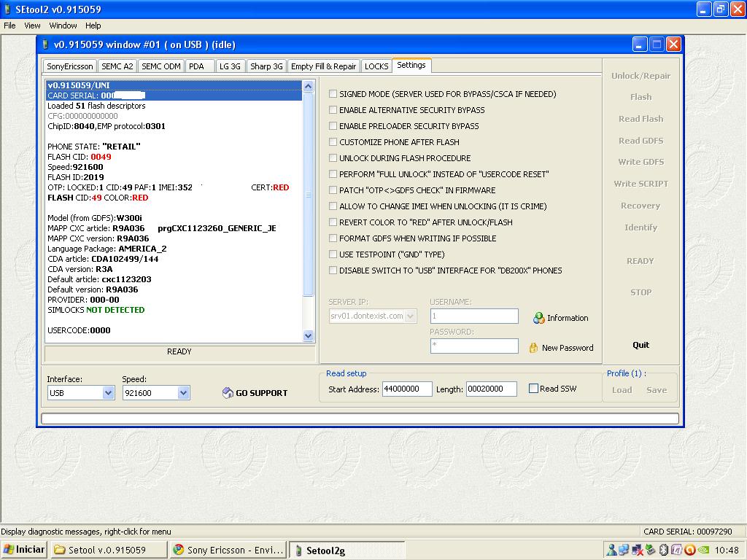This screenshot has width=747, height=560.
Task: Select the Settings tab
Action: (411, 65)
